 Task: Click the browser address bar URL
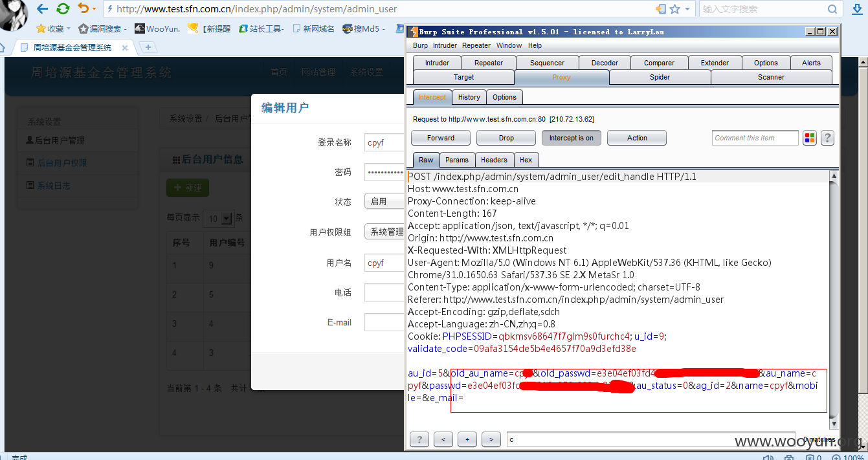256,9
